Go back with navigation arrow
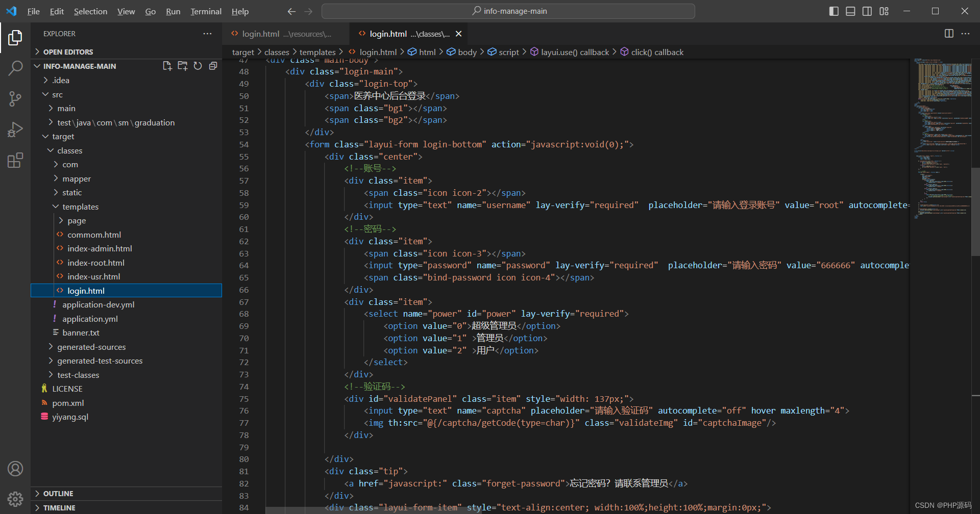The width and height of the screenshot is (980, 514). coord(291,11)
